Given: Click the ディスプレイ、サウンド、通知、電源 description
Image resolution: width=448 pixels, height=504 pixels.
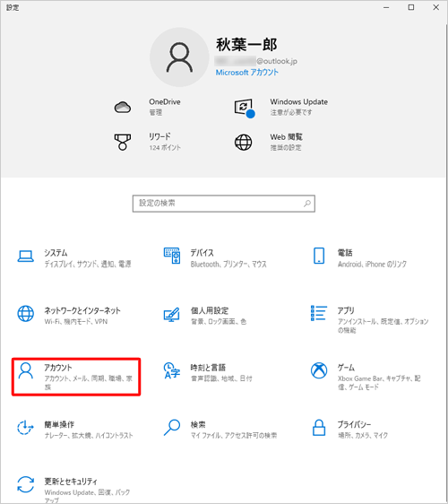Looking at the screenshot, I should point(88,265).
